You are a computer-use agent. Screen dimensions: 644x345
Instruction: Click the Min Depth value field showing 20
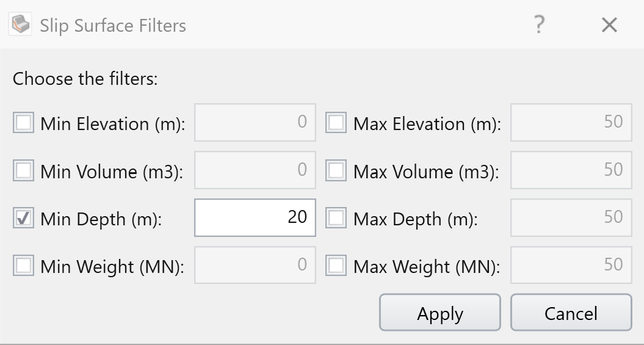click(x=255, y=217)
